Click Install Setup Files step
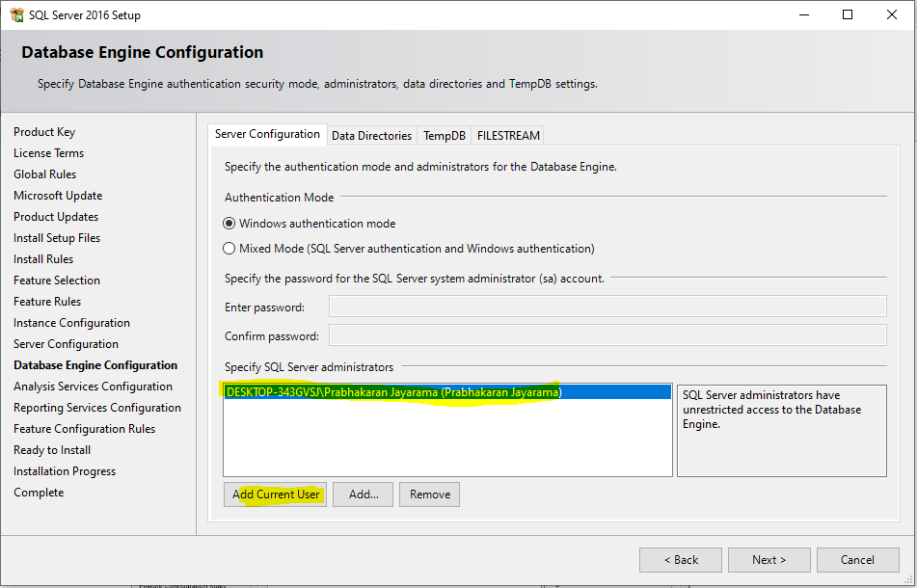Image resolution: width=917 pixels, height=588 pixels. coord(57,238)
